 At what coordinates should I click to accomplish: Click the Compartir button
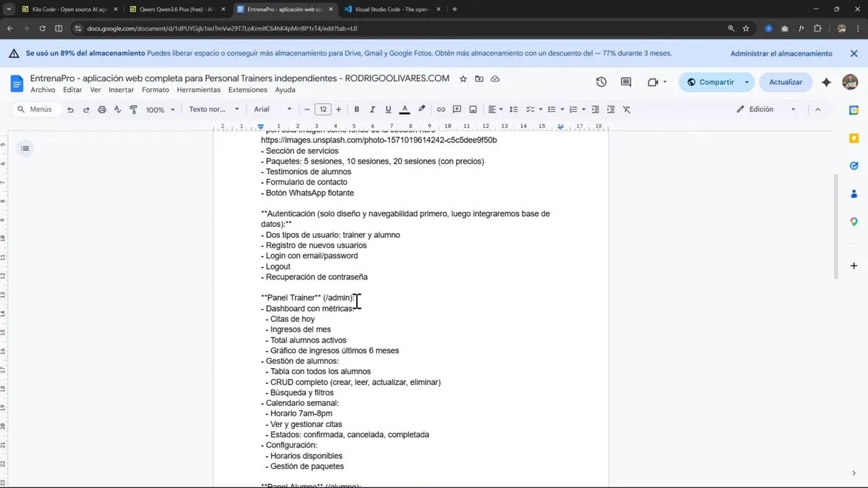point(709,82)
